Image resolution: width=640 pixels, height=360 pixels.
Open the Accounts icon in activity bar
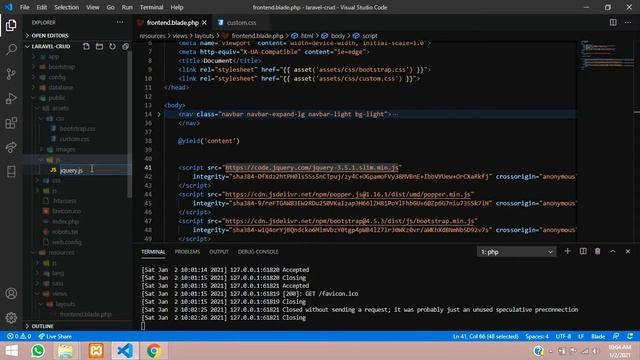click(11, 293)
